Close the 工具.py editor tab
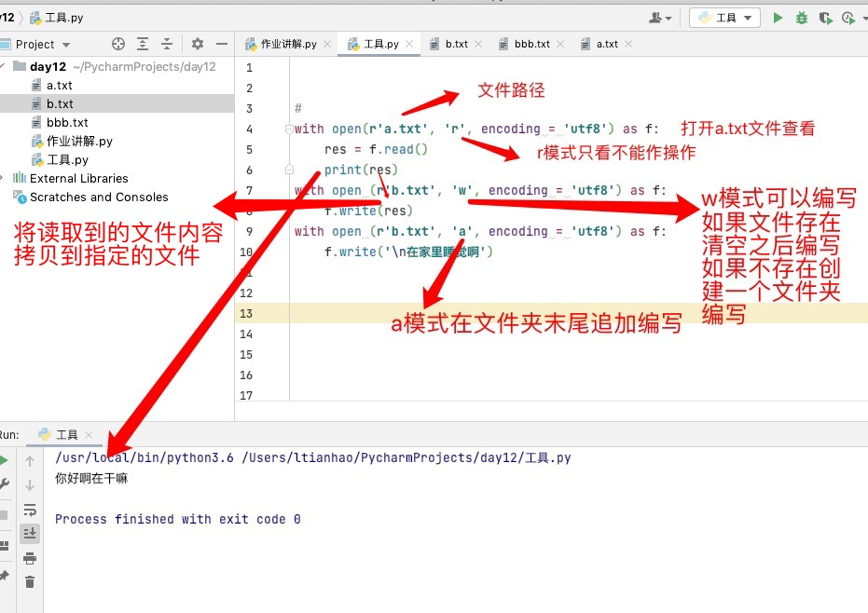 [x=409, y=44]
